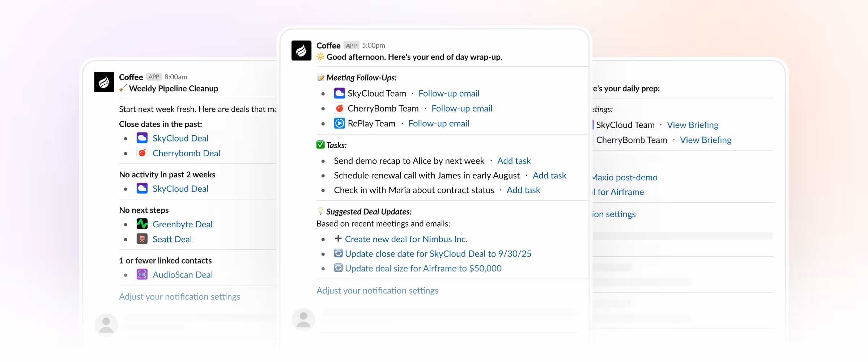Click Coffee sender name in 8:00am message
The height and width of the screenshot is (362, 868).
coord(131,77)
